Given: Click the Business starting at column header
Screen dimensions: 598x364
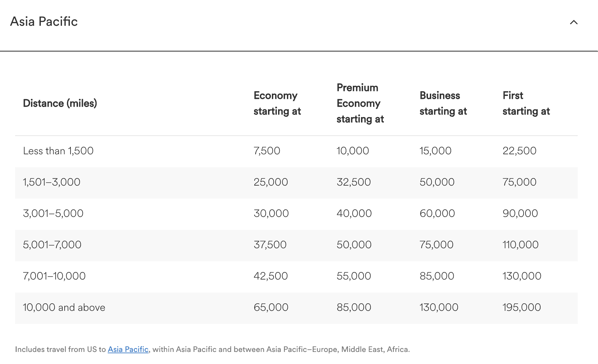Looking at the screenshot, I should click(x=443, y=103).
